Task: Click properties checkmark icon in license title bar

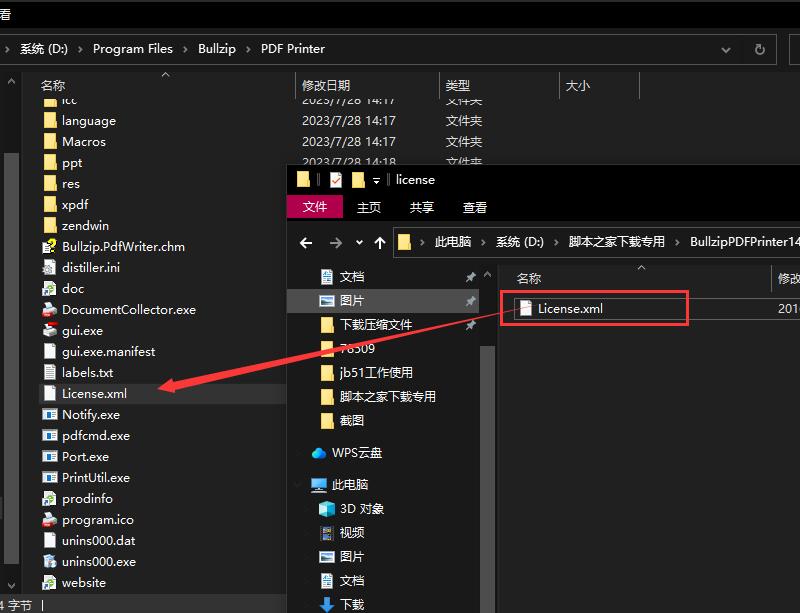Action: tap(336, 180)
